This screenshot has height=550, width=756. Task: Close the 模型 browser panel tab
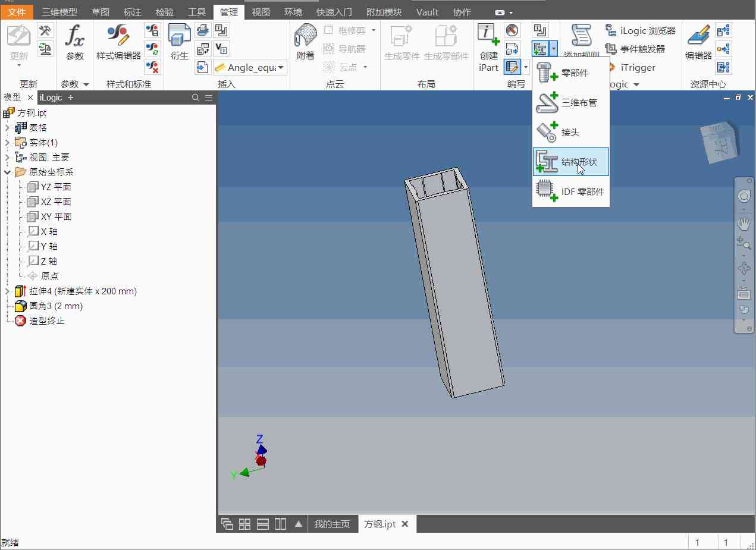(30, 98)
